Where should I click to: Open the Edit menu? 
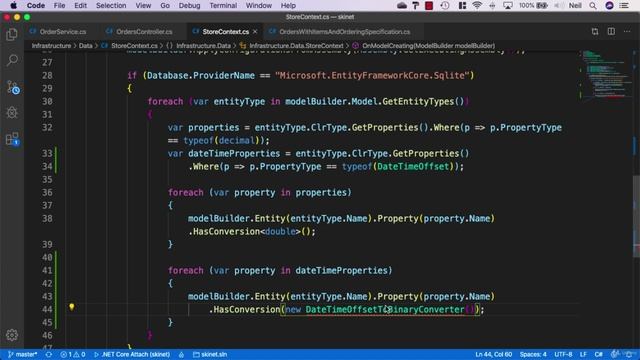[80, 5]
